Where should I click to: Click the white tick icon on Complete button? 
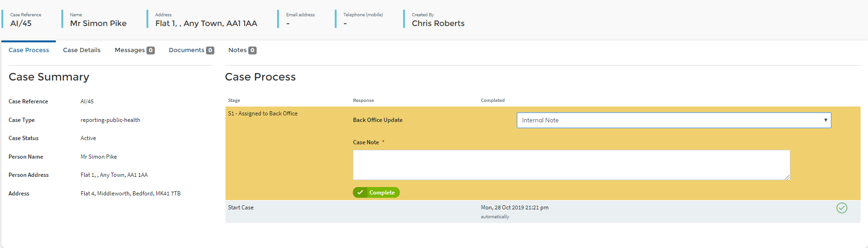click(360, 193)
